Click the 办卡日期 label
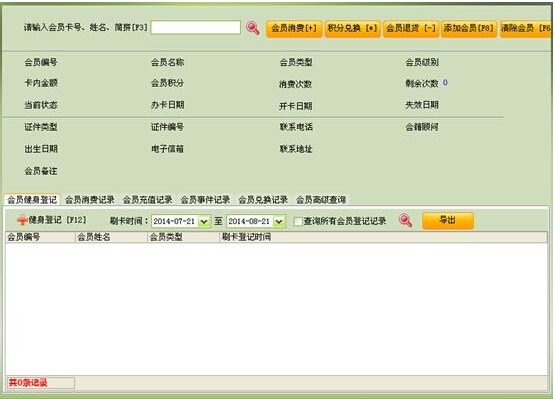 (167, 105)
